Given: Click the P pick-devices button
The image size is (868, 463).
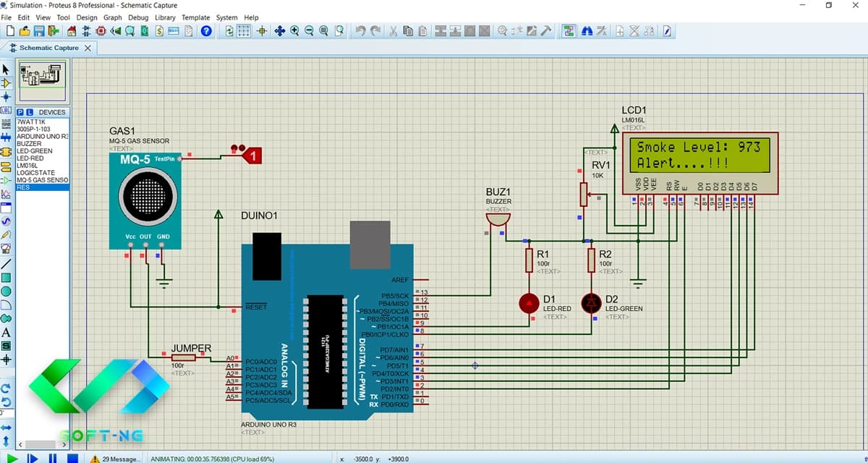Looking at the screenshot, I should click(20, 112).
